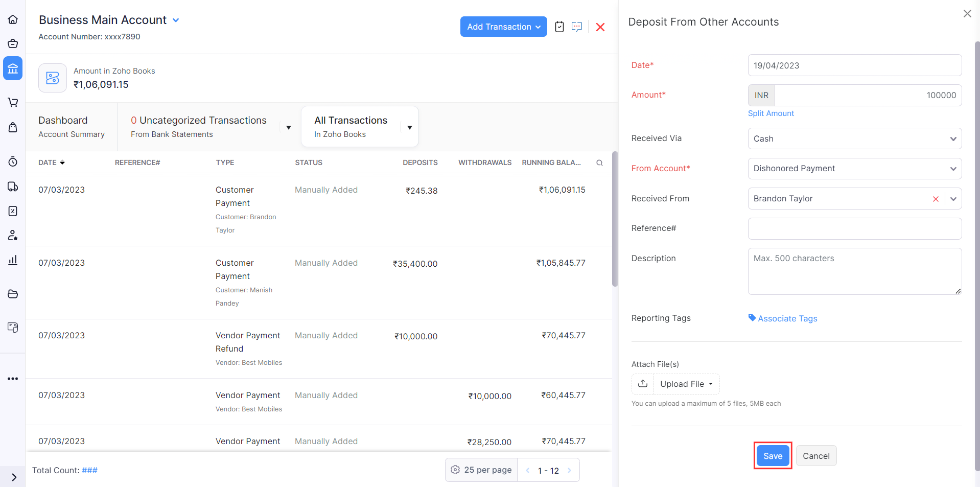Screen dimensions: 980x487
Task: Open the Purchases bag icon
Action: point(13,127)
